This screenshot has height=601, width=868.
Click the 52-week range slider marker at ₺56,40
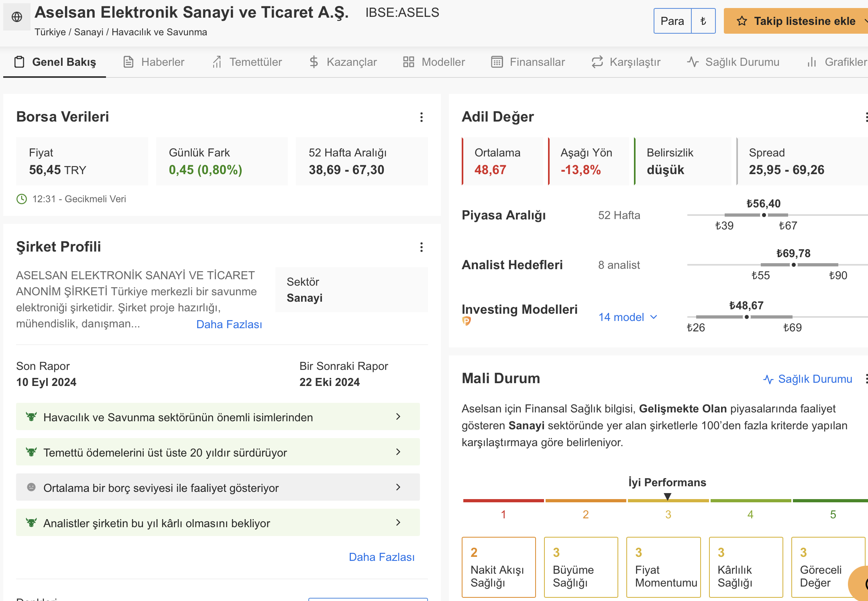coord(764,215)
